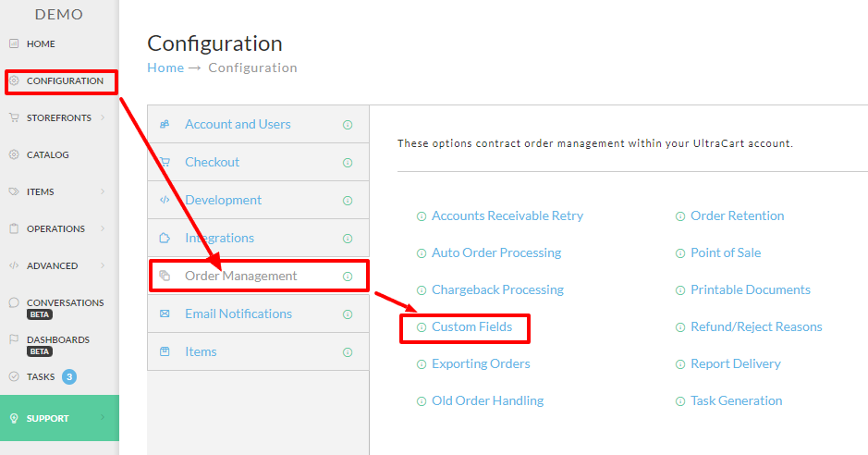868x455 pixels.
Task: Click the Storefronts cart icon
Action: pos(14,117)
